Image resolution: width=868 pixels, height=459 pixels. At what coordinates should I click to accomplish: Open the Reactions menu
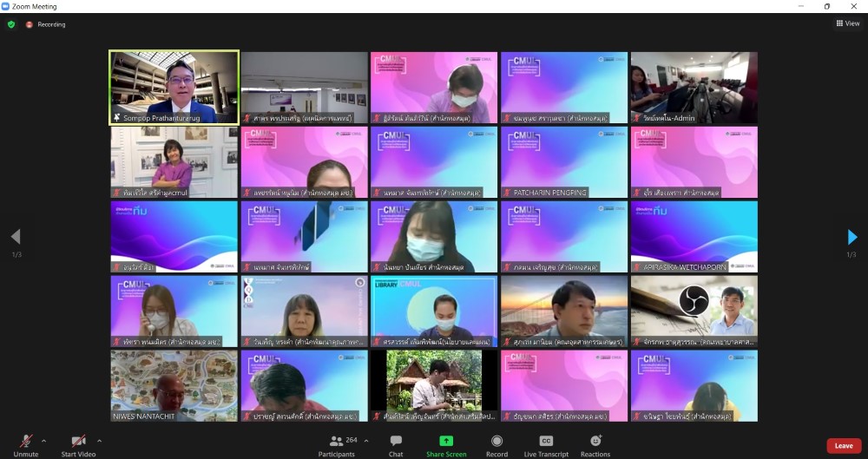tap(595, 445)
